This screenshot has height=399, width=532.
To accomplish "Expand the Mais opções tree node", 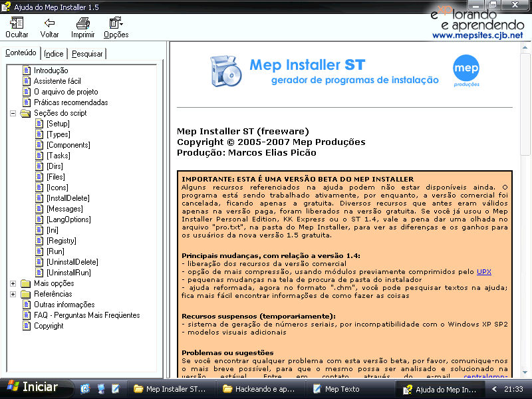I will pos(13,284).
